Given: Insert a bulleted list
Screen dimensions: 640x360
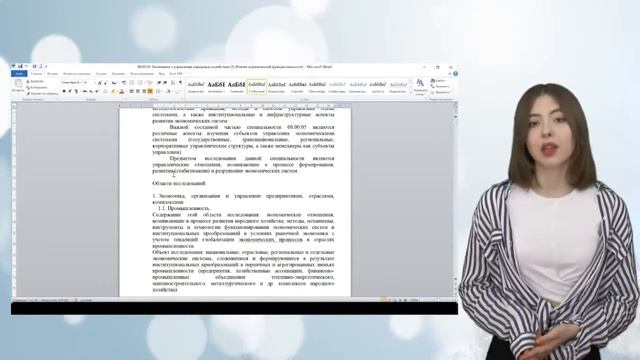Looking at the screenshot, I should 131,83.
